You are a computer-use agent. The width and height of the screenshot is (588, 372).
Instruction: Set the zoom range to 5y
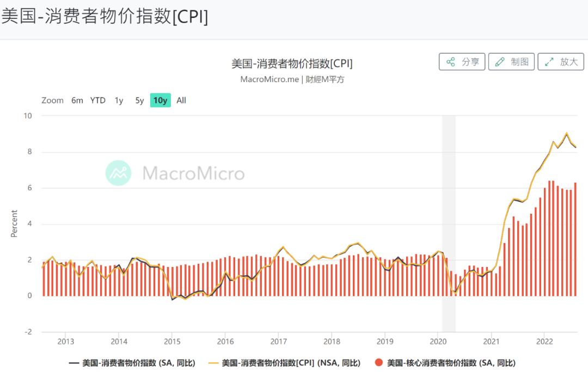[x=139, y=101]
